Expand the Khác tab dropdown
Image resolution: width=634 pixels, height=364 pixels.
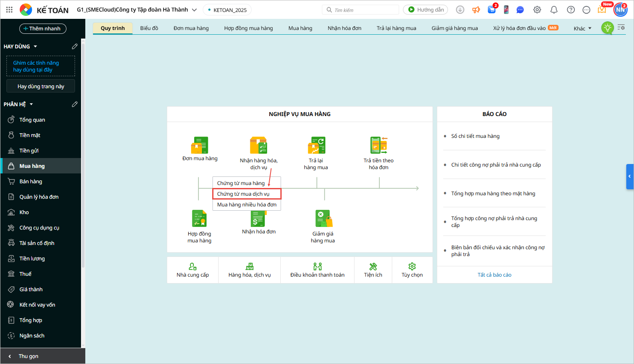click(x=583, y=28)
